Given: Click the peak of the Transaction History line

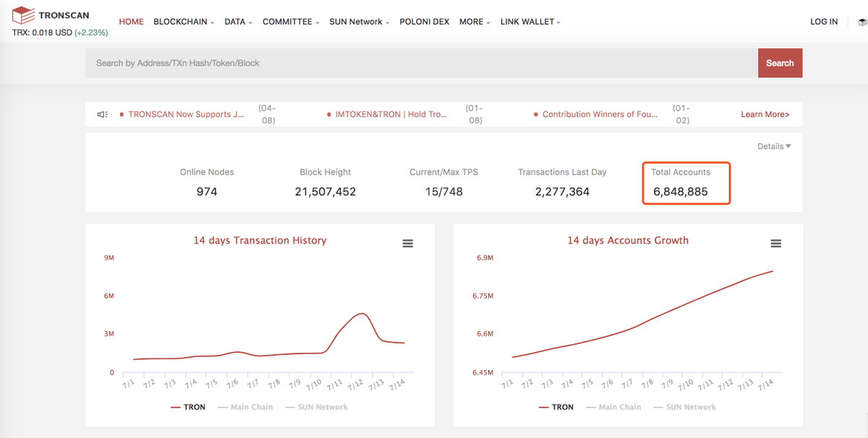Looking at the screenshot, I should (362, 314).
